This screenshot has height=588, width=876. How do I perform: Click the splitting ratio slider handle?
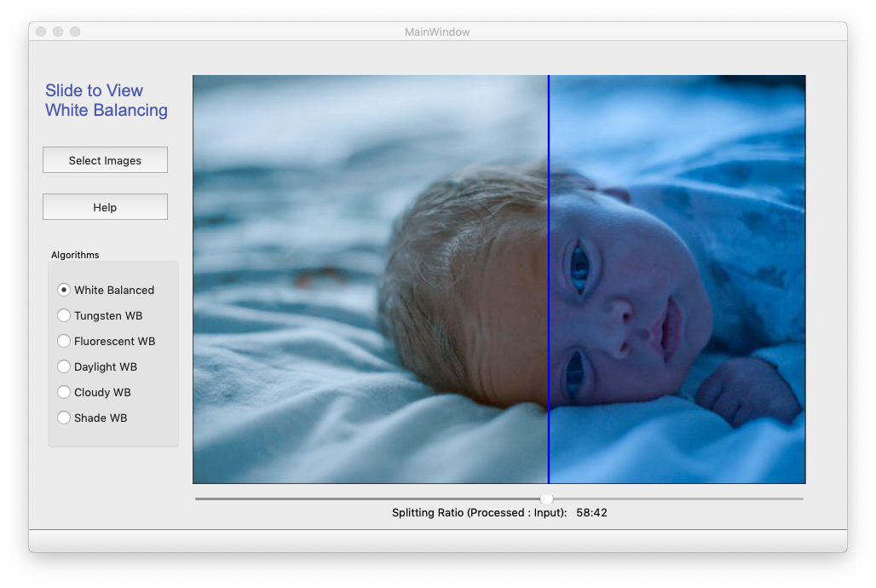(547, 499)
